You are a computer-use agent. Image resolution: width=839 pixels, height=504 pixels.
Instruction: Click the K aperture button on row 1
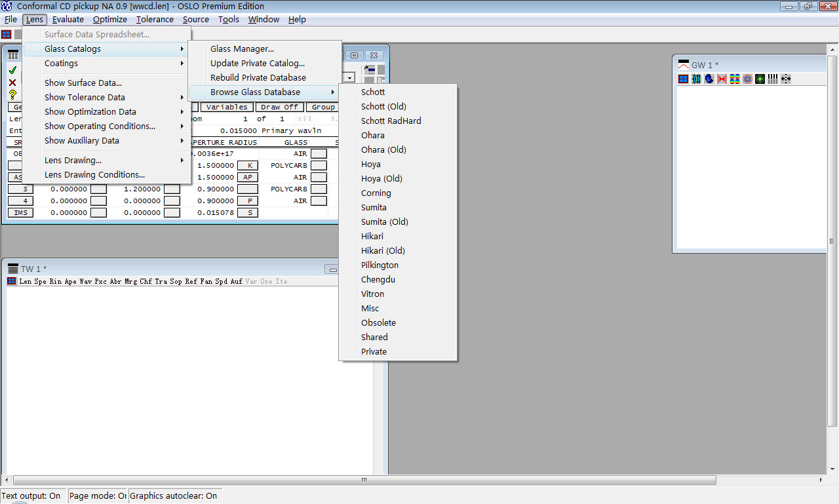[x=249, y=166]
